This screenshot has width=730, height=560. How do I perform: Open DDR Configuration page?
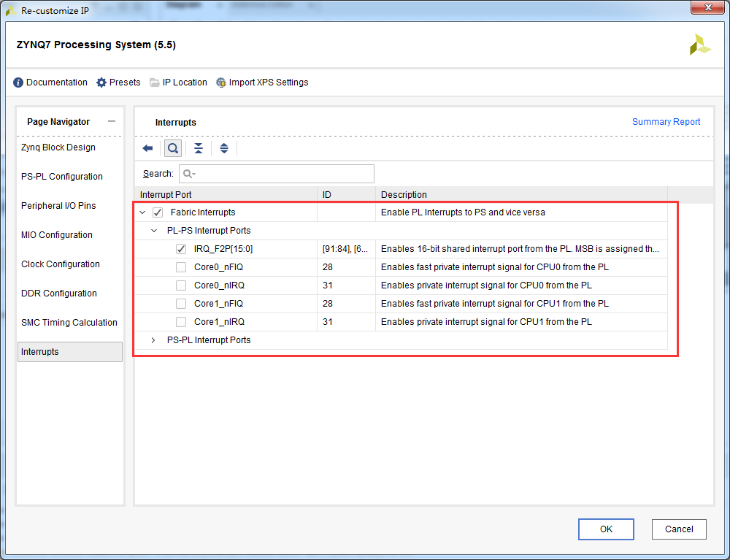click(59, 294)
